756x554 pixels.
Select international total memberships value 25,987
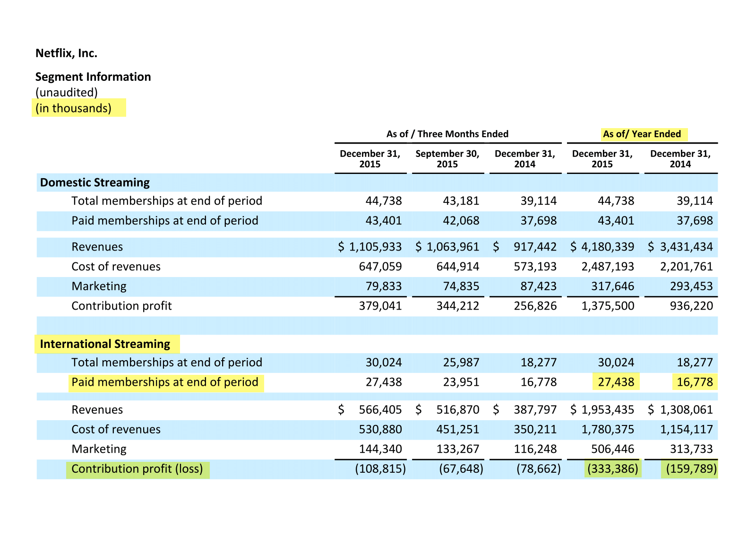(x=461, y=363)
